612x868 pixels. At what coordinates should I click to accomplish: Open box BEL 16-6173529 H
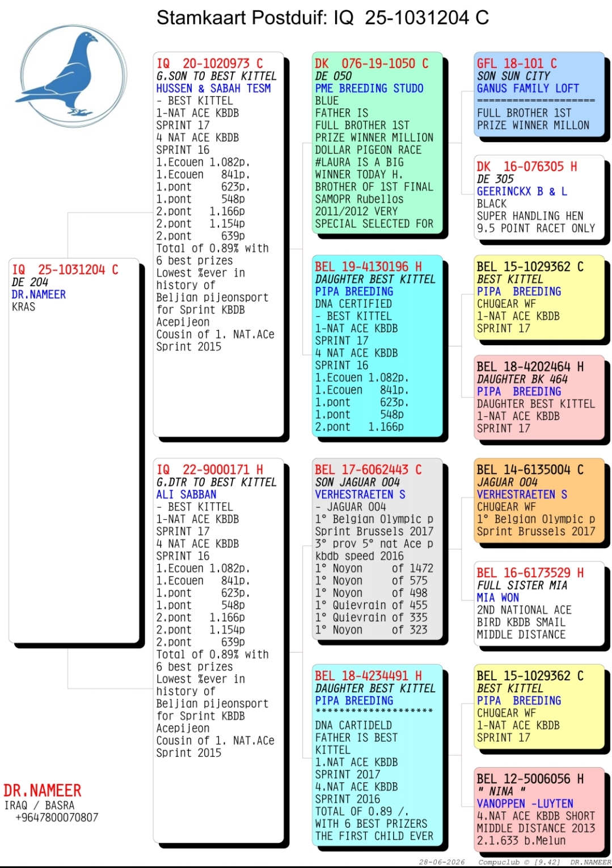tap(539, 603)
